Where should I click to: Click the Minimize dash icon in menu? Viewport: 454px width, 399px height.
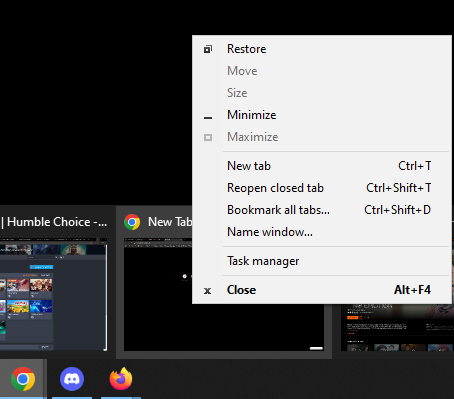208,118
